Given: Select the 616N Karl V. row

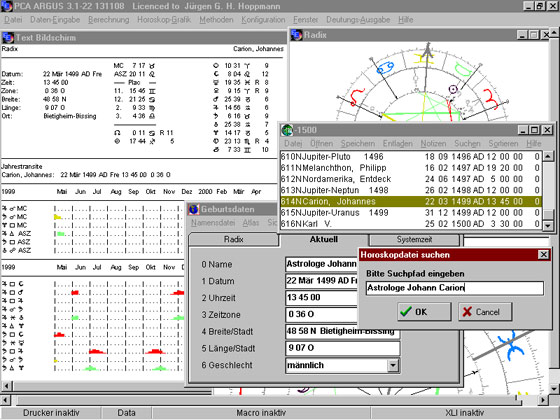Looking at the screenshot, I should click(411, 224).
